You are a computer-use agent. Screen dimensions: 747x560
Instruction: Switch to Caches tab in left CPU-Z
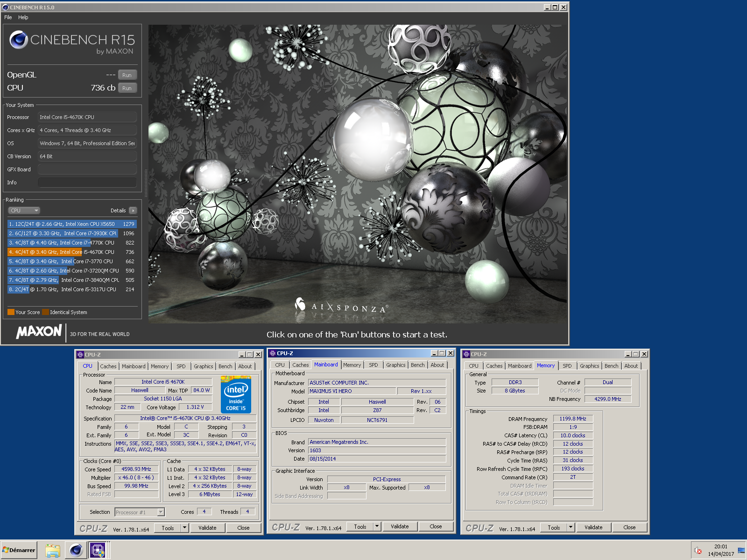(x=108, y=366)
